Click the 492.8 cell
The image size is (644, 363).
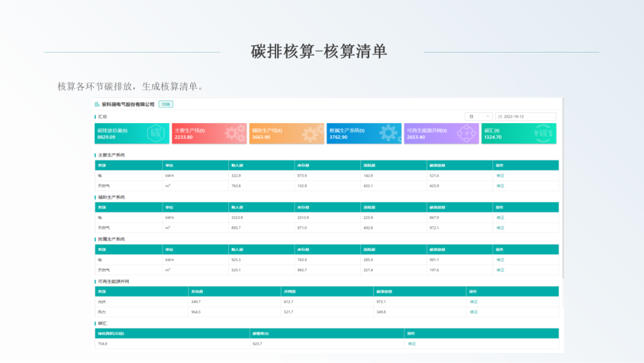click(x=369, y=227)
